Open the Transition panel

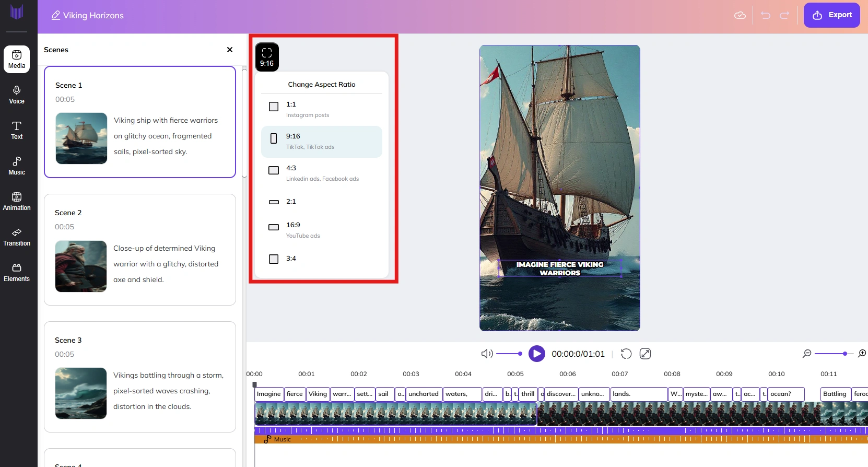(17, 237)
